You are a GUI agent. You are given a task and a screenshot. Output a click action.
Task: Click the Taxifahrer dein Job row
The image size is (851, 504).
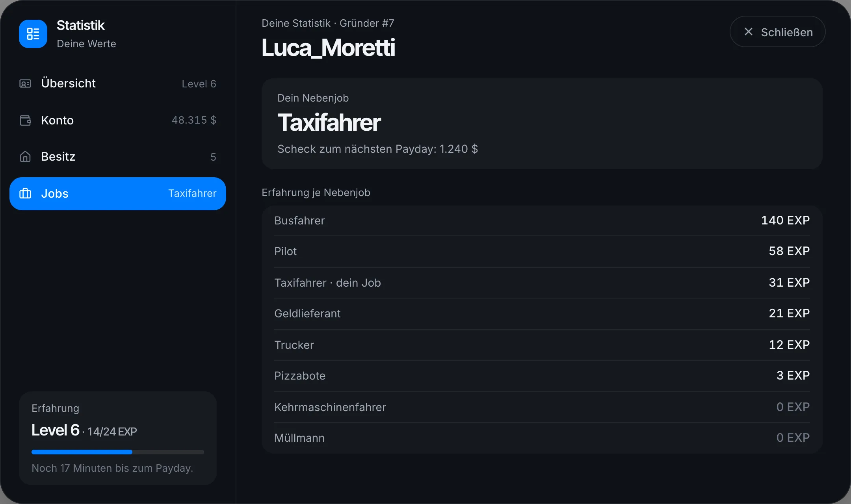point(542,282)
